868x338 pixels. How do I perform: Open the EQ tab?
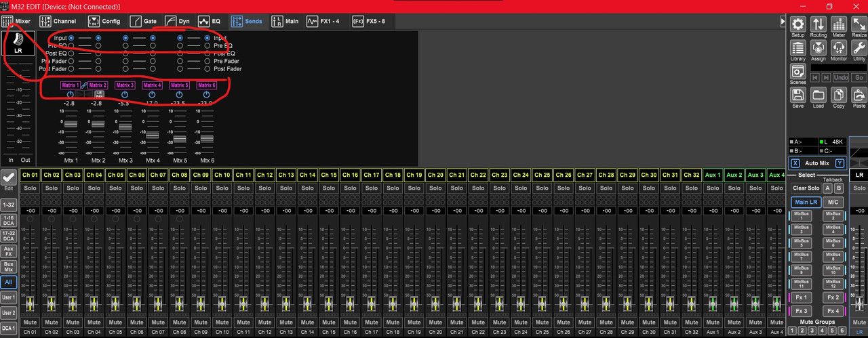coord(210,22)
